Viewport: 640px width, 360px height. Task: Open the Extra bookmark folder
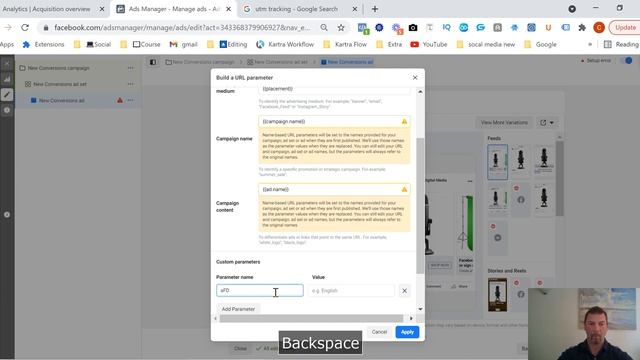pyautogui.click(x=389, y=44)
